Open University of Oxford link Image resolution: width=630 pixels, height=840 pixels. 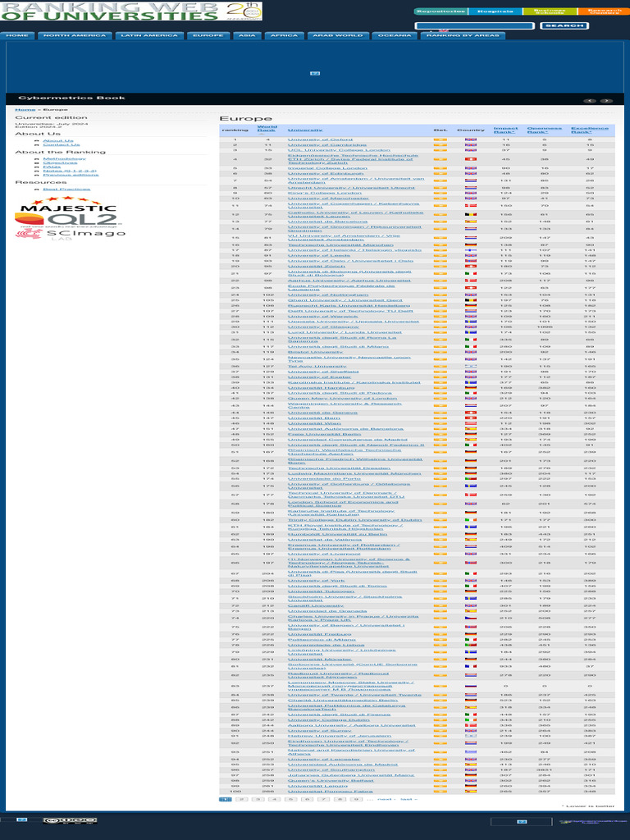pos(320,139)
